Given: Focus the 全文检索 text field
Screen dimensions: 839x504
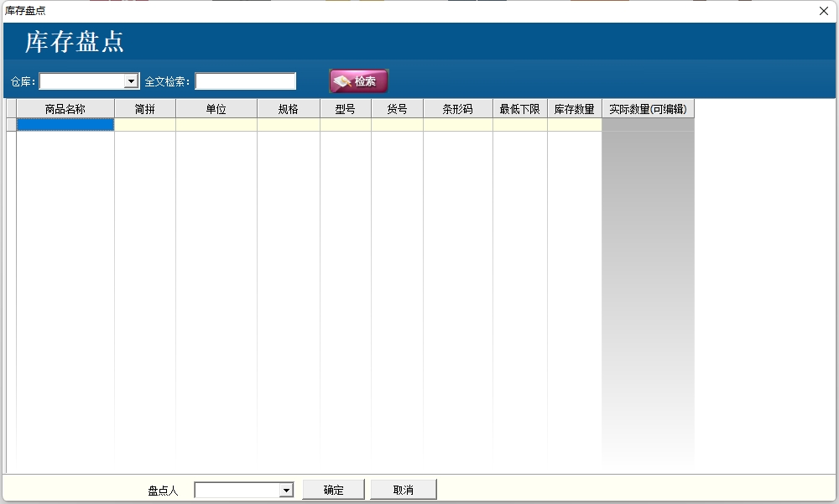Looking at the screenshot, I should point(245,81).
